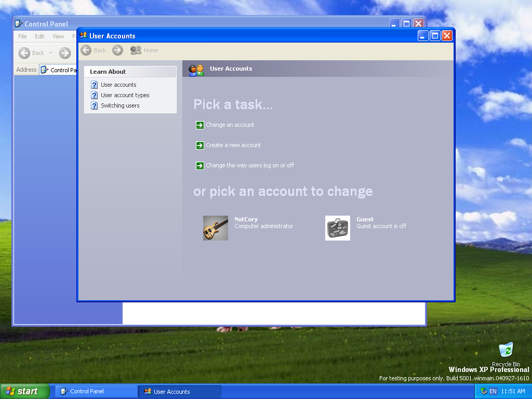532x399 pixels.
Task: Choose 'Change the way users log on or off'
Action: point(250,165)
